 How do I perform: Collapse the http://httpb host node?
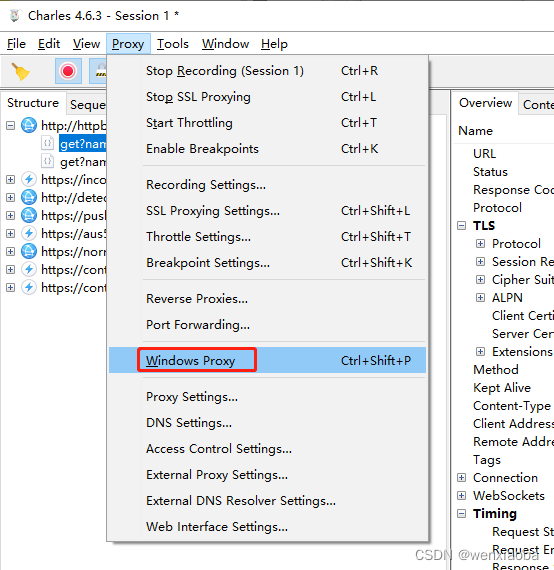[x=11, y=126]
